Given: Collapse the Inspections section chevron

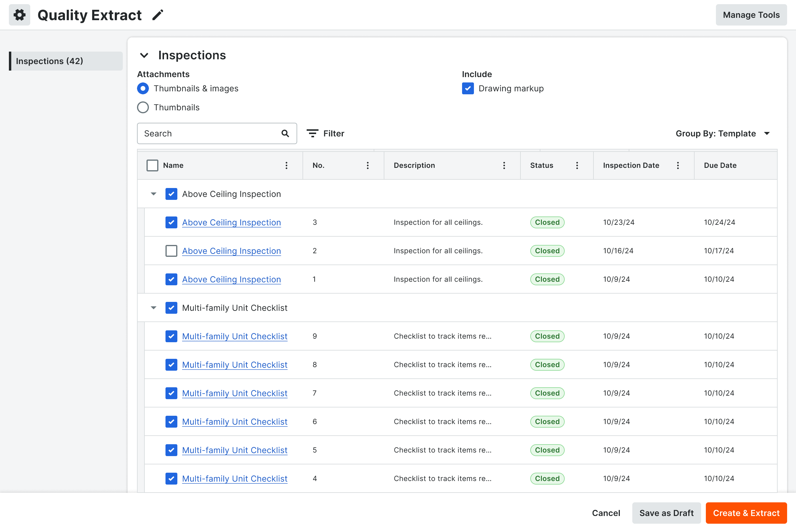Looking at the screenshot, I should [x=144, y=55].
